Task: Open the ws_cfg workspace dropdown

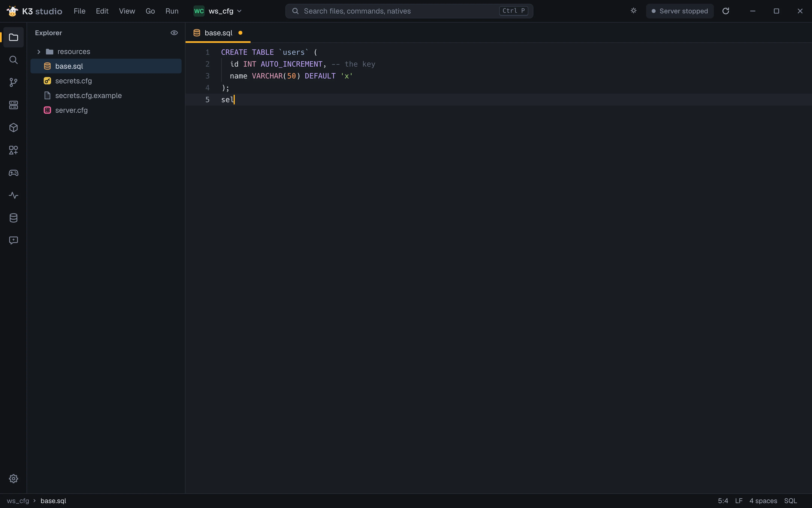Action: (x=218, y=11)
